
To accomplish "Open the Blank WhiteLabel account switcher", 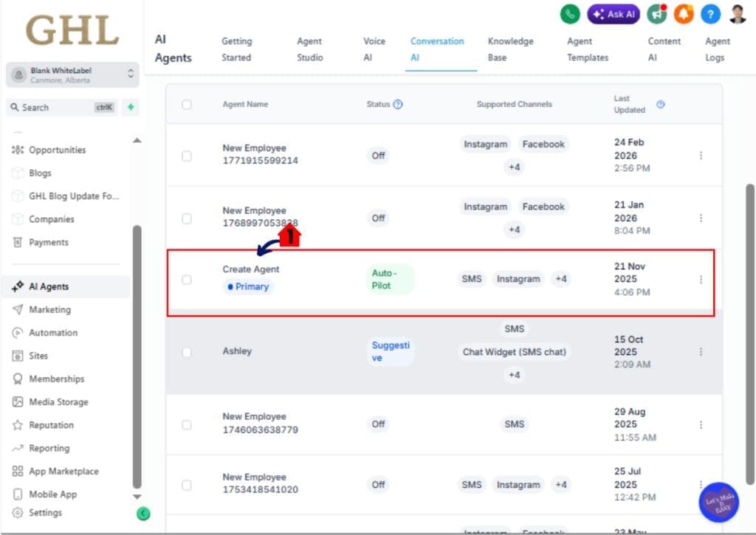I will coord(72,74).
